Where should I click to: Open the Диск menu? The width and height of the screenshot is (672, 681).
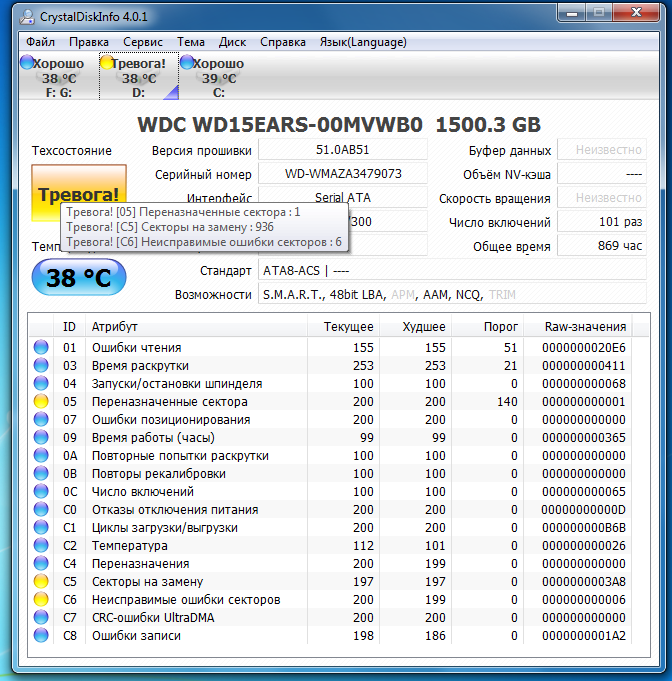(232, 42)
